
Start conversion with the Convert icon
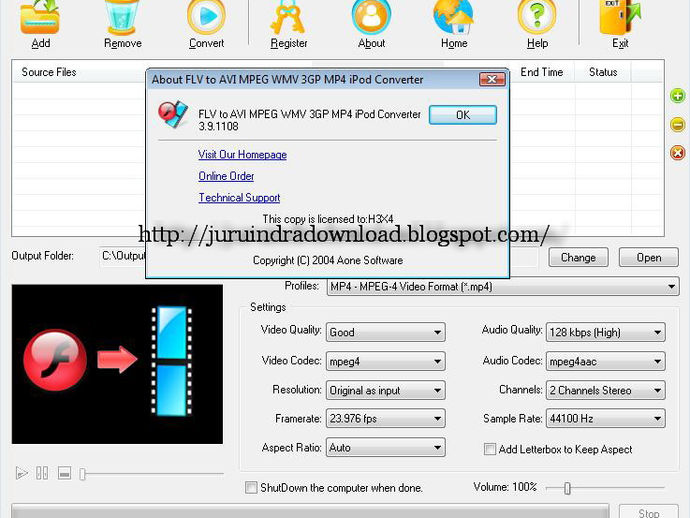click(206, 18)
